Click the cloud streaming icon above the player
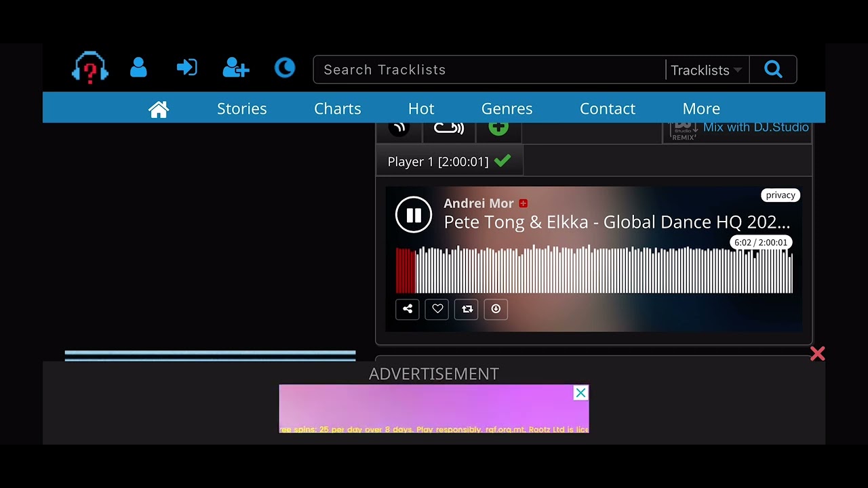This screenshot has height=488, width=868. (449, 128)
